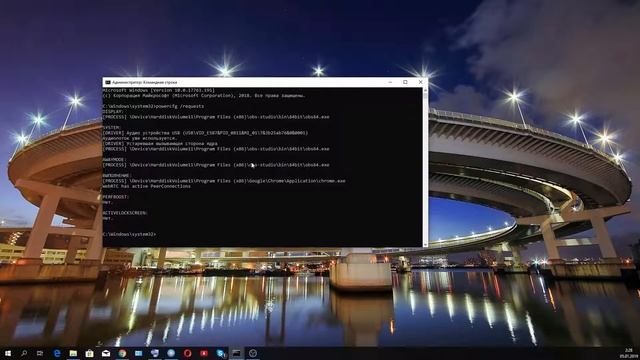This screenshot has width=640, height=360.
Task: Click the final C:\Windows\system32> prompt
Action: pos(129,234)
